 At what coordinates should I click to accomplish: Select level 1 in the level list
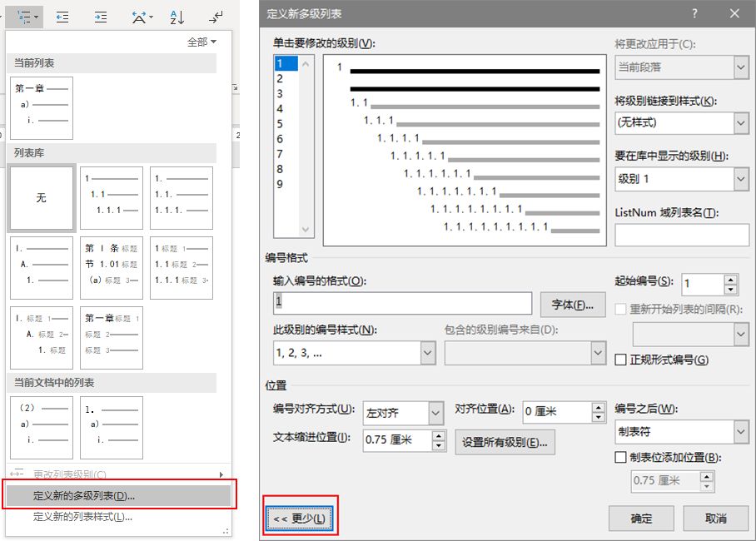286,63
